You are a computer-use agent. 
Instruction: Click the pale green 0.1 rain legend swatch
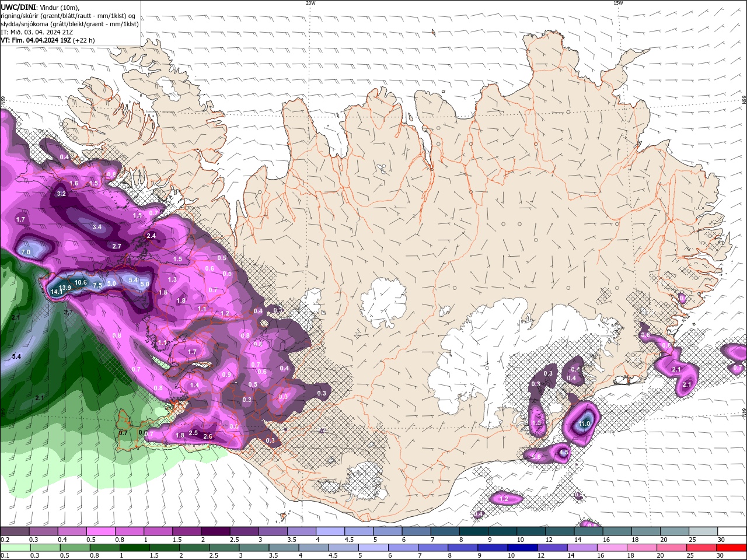[15, 548]
